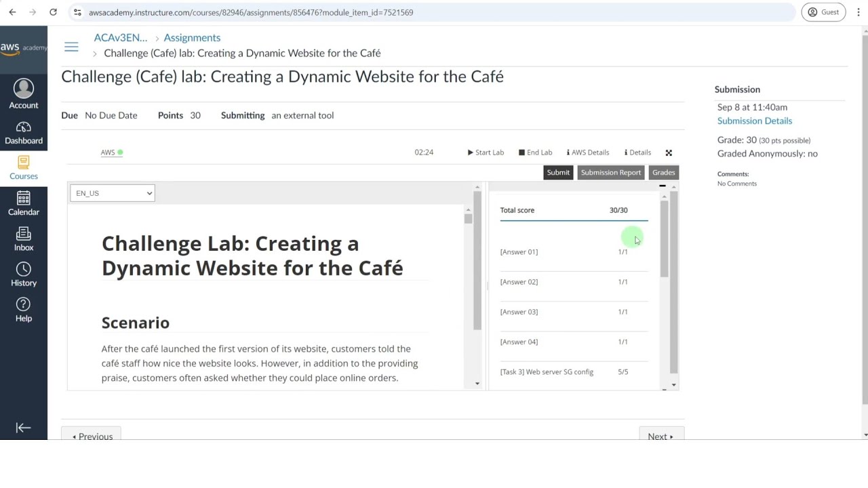Click the instructions pane scroll down arrow
Screen dimensions: 868x488
tap(477, 384)
